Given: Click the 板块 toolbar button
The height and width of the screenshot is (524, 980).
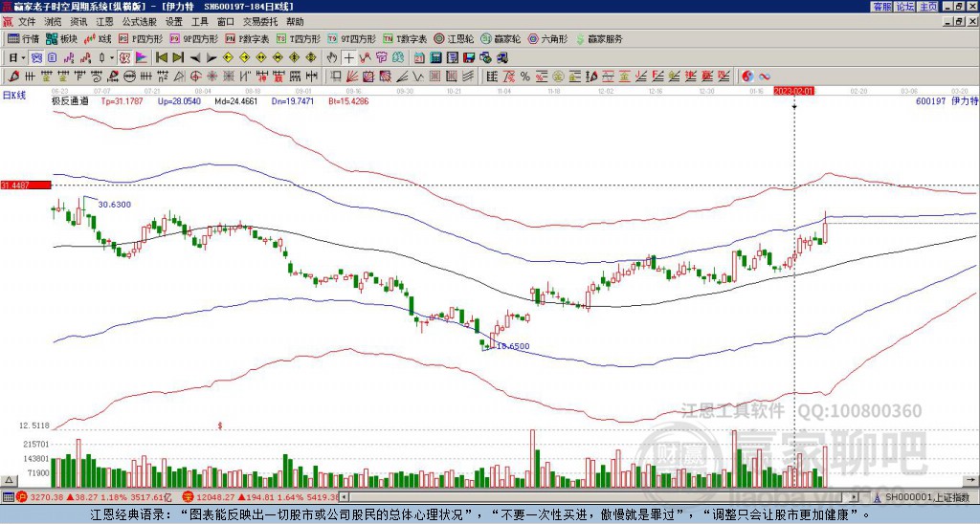Looking at the screenshot, I should [61, 38].
